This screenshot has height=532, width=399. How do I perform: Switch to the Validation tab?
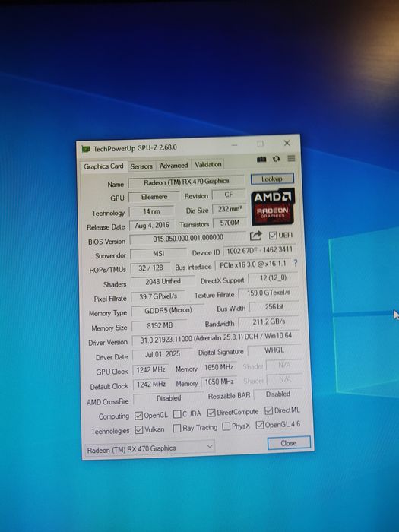(208, 164)
